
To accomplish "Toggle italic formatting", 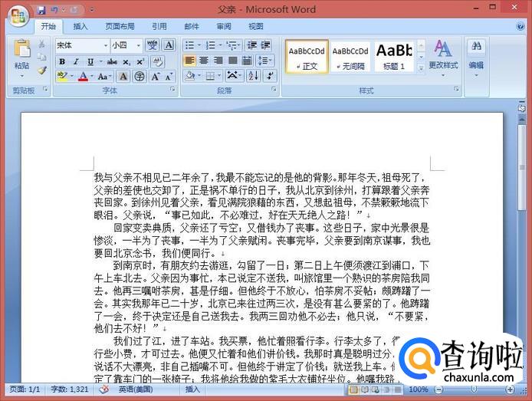I will [76, 61].
